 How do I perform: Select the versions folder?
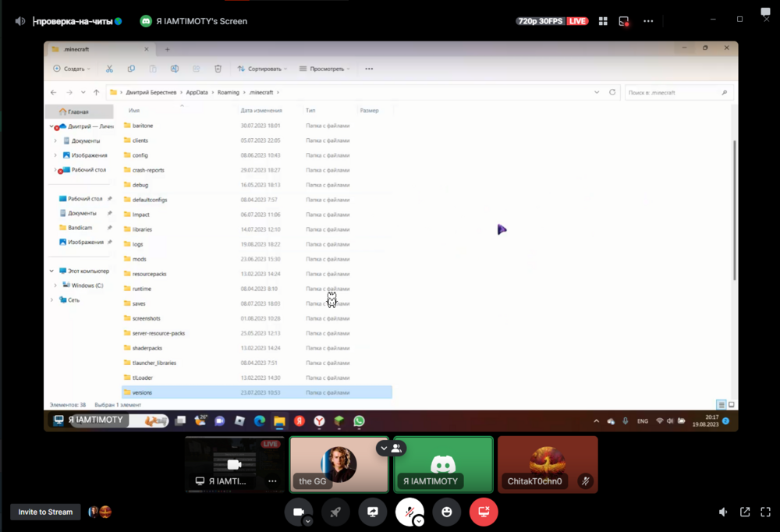coord(257,392)
